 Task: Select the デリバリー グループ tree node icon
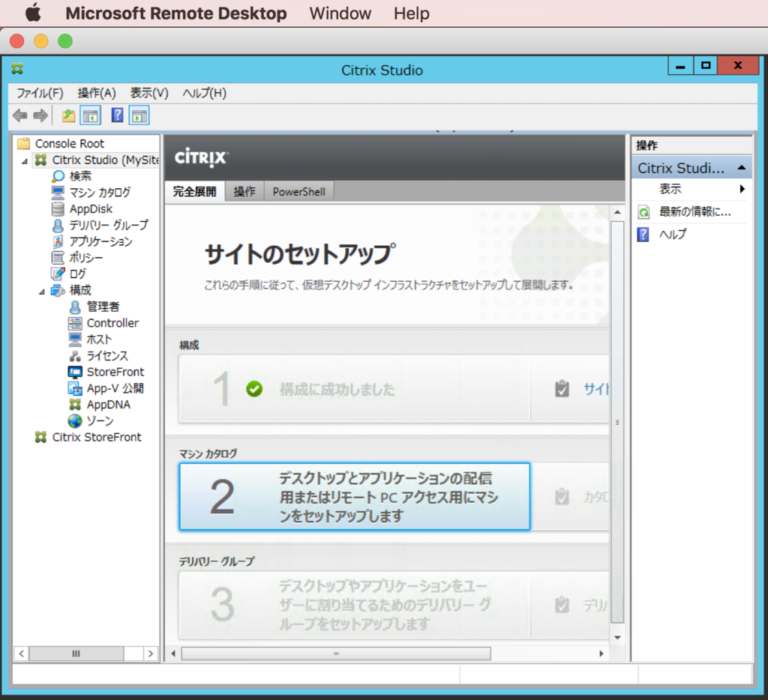pyautogui.click(x=58, y=225)
